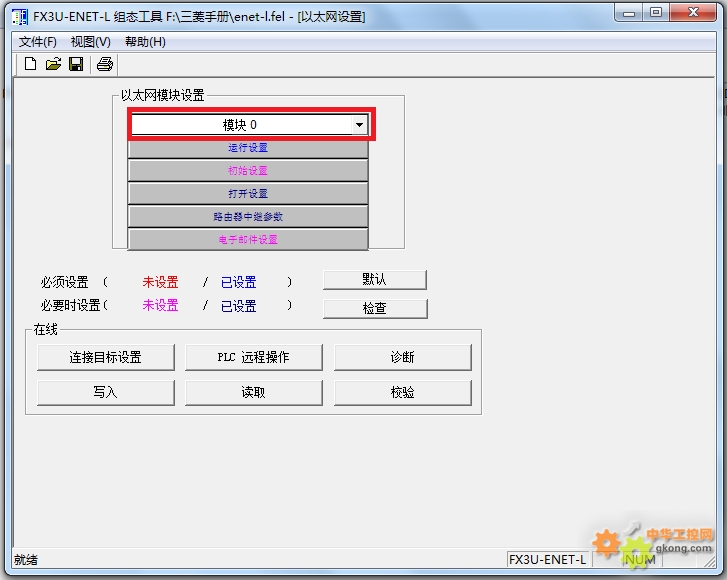Open PLC 远程操作 remote operation
Viewport: 727px width, 580px height.
(254, 357)
